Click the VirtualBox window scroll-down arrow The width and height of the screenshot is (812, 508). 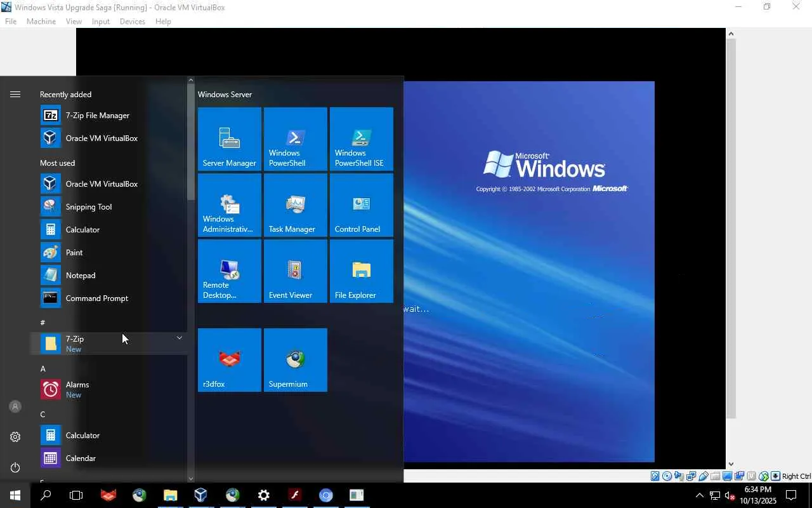(731, 464)
